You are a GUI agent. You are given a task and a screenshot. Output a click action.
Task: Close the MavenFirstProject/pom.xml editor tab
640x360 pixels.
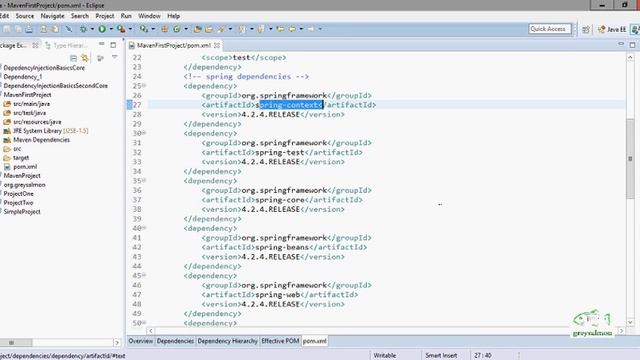[217, 45]
